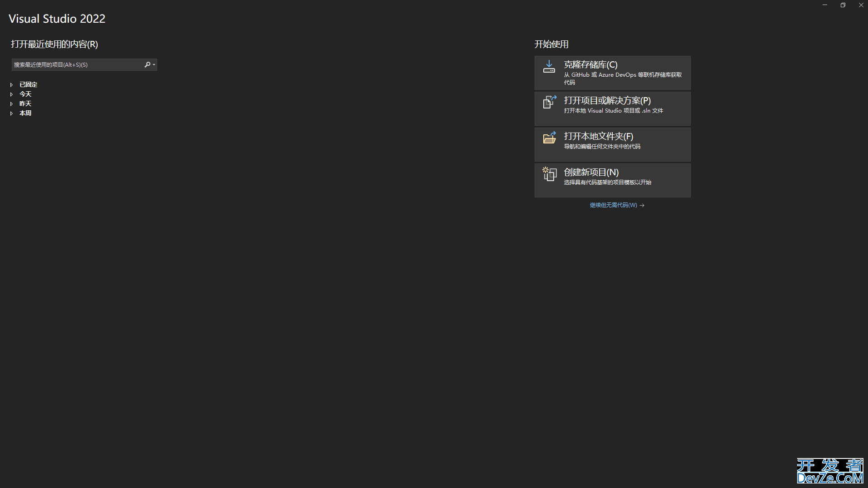This screenshot has width=868, height=488.
Task: Minimize the Visual Studio 2022 window
Action: [825, 5]
